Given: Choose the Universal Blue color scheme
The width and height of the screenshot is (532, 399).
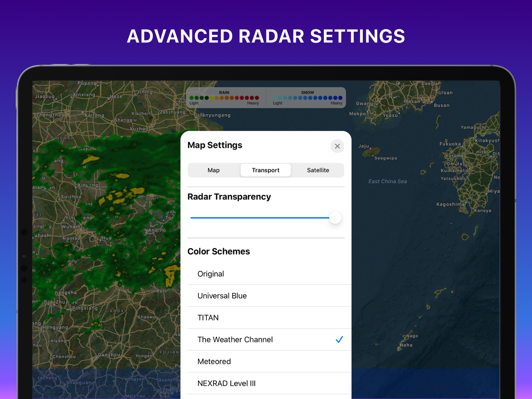Looking at the screenshot, I should pyautogui.click(x=269, y=296).
